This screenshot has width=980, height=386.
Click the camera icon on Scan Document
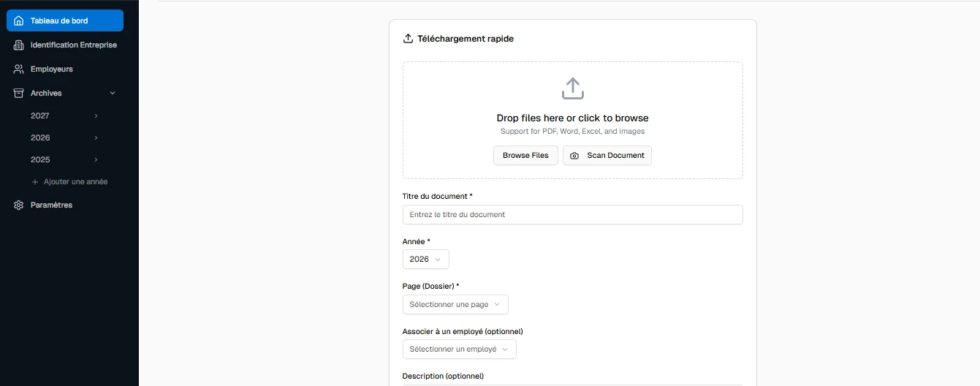[x=574, y=156]
